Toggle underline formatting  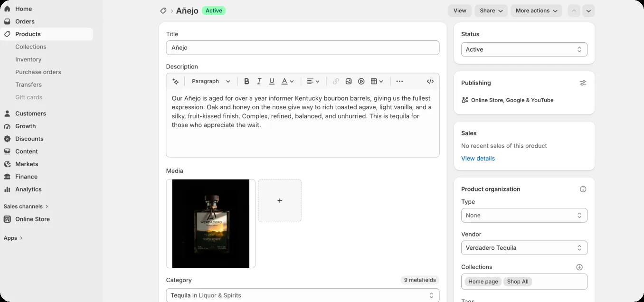[x=272, y=81]
